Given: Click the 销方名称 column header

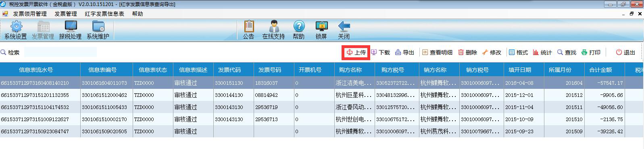Looking at the screenshot, I should (440, 70).
